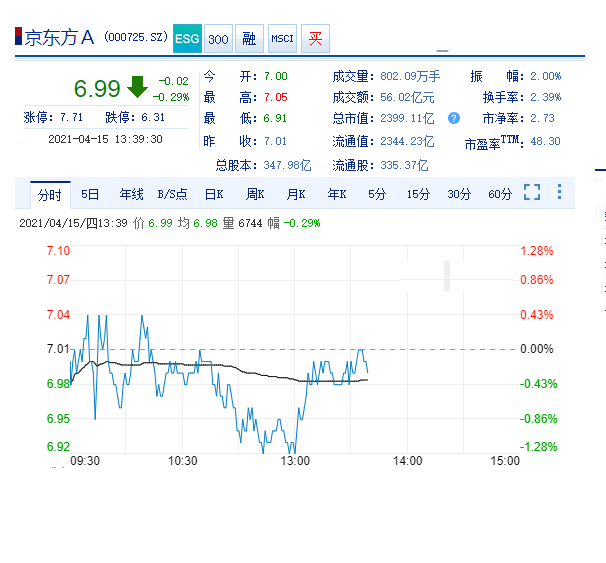Image resolution: width=606 pixels, height=563 pixels.
Task: Open the fullscreen chart icon
Action: pyautogui.click(x=532, y=192)
